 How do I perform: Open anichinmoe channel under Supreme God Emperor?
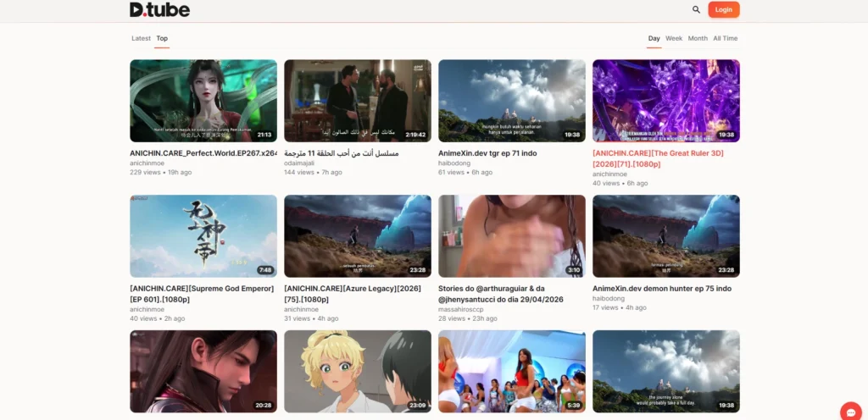147,309
